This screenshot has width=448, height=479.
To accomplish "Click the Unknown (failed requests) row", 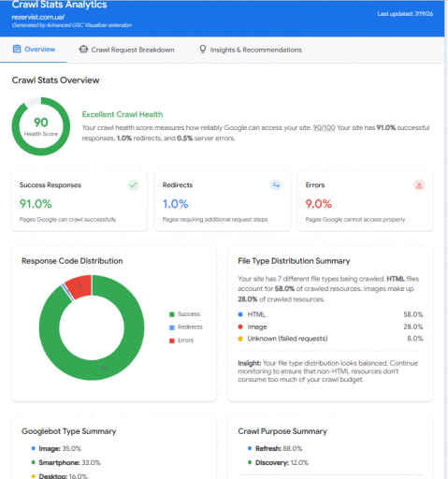I will coord(330,339).
